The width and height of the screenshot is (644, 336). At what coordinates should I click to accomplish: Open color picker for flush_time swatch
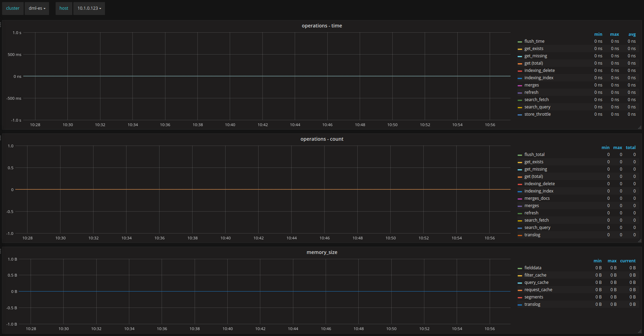520,42
